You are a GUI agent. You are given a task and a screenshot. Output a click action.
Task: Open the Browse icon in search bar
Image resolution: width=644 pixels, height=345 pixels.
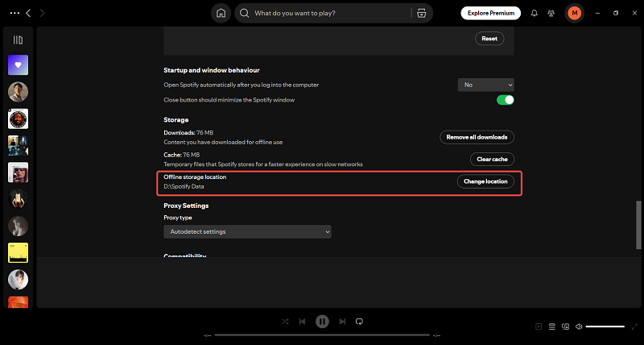point(419,14)
